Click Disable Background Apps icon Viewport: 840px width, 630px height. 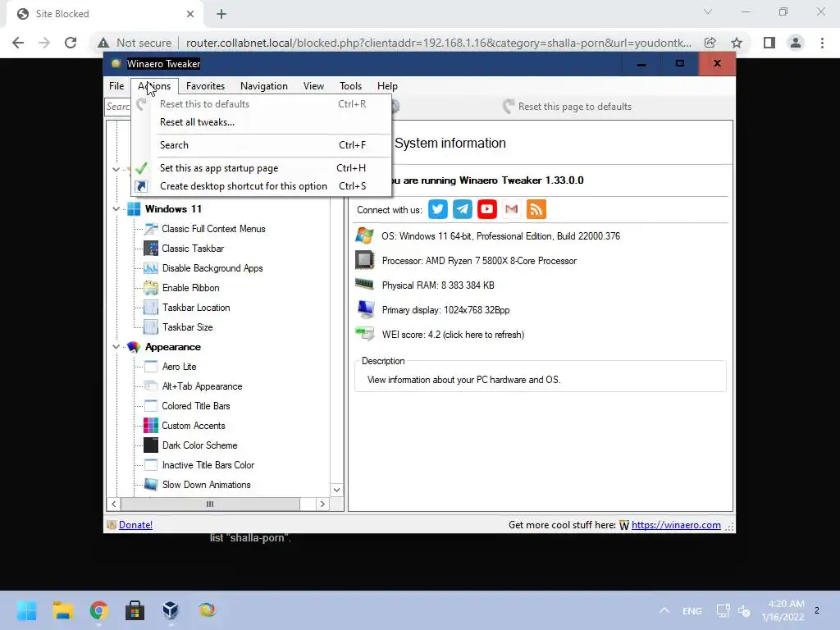pyautogui.click(x=151, y=268)
